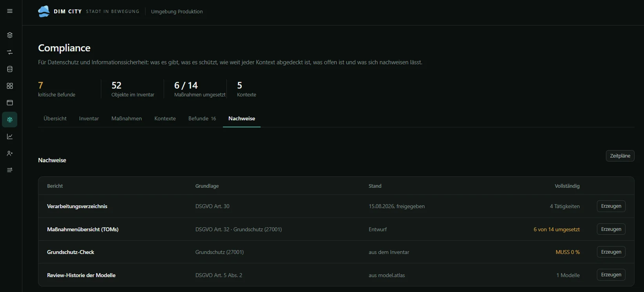Viewport: 644px width, 292px height.
Task: Click the Maßnahmenübersicht (TOMs) report name
Action: pos(83,229)
